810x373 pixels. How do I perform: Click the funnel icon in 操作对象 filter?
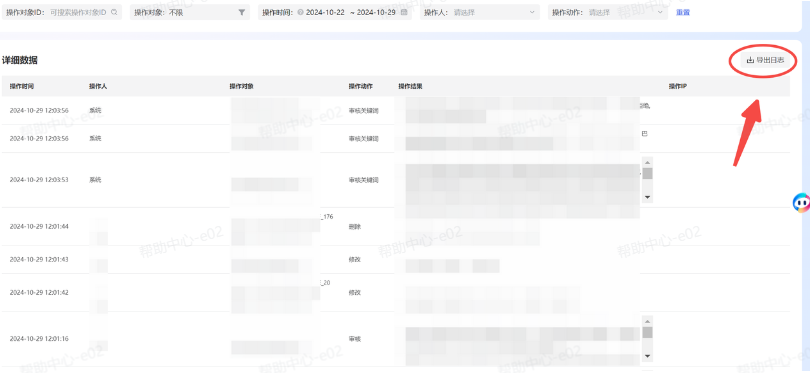pos(242,12)
